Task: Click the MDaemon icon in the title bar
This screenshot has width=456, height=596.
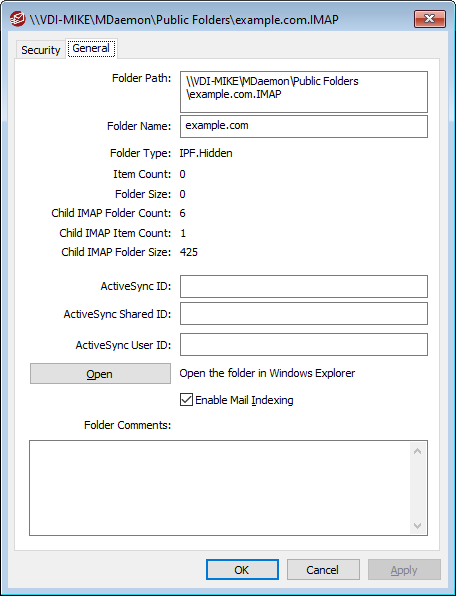Action: (x=17, y=19)
